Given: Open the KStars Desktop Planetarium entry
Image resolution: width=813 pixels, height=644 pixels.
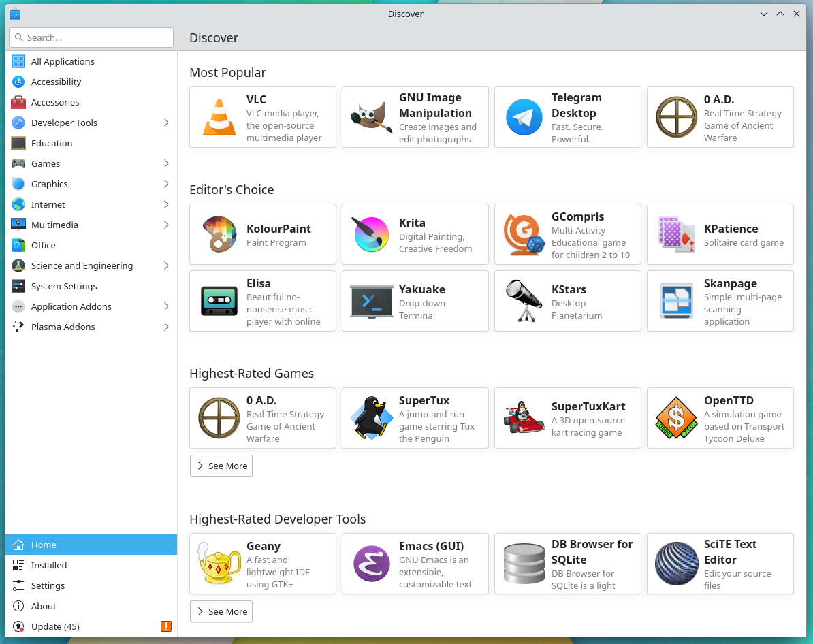Looking at the screenshot, I should click(567, 301).
